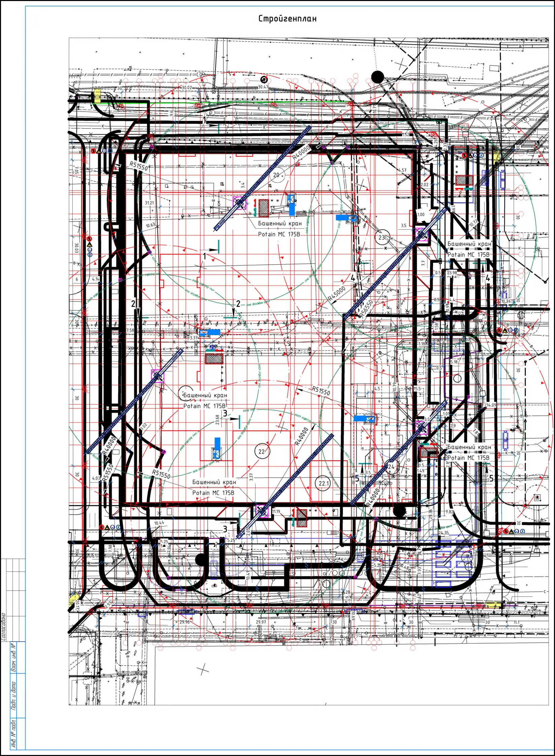This screenshot has width=555, height=756.
Task: Click the R56550 radius label
Action: tap(366, 308)
